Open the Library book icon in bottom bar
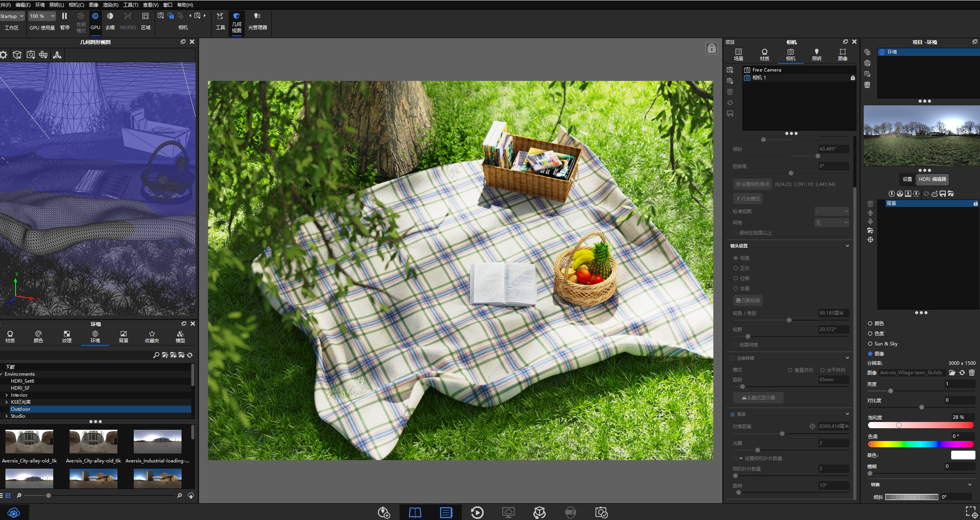 pos(415,513)
